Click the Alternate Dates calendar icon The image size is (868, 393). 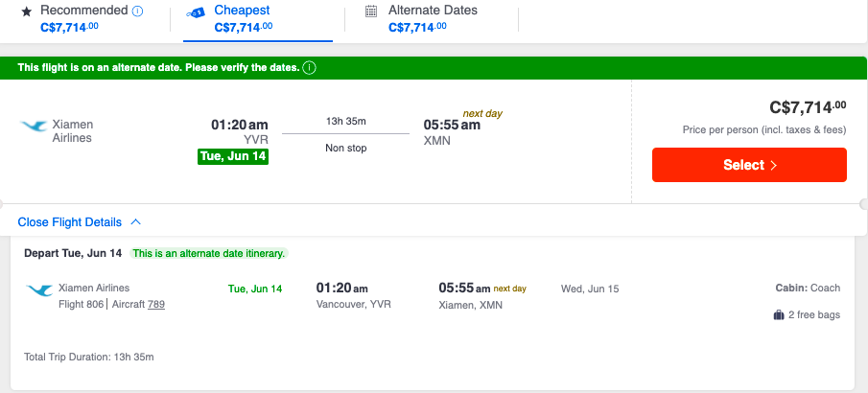(x=371, y=12)
